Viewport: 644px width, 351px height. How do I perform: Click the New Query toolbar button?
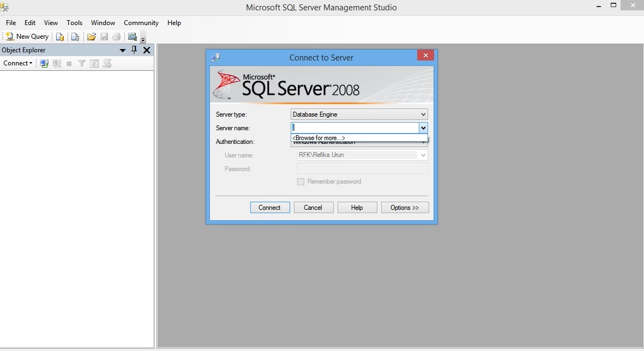[27, 37]
